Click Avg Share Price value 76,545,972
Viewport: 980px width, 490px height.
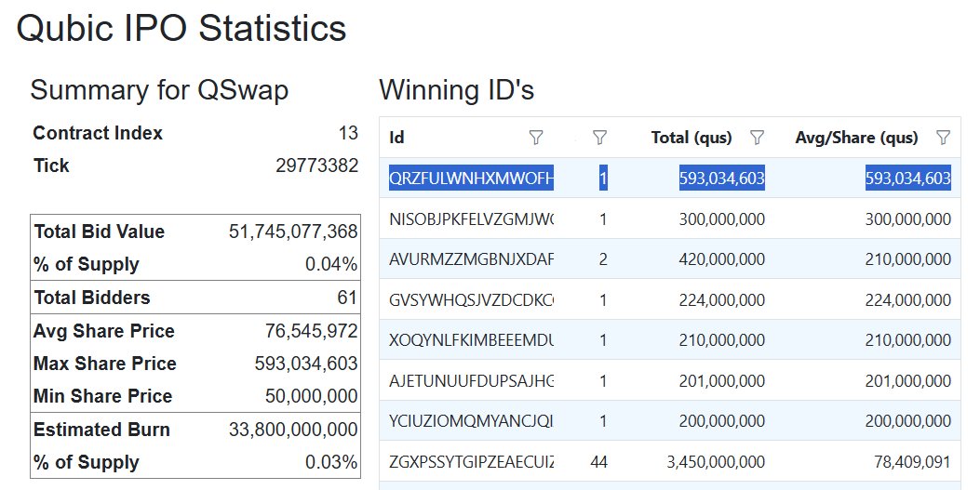point(311,331)
